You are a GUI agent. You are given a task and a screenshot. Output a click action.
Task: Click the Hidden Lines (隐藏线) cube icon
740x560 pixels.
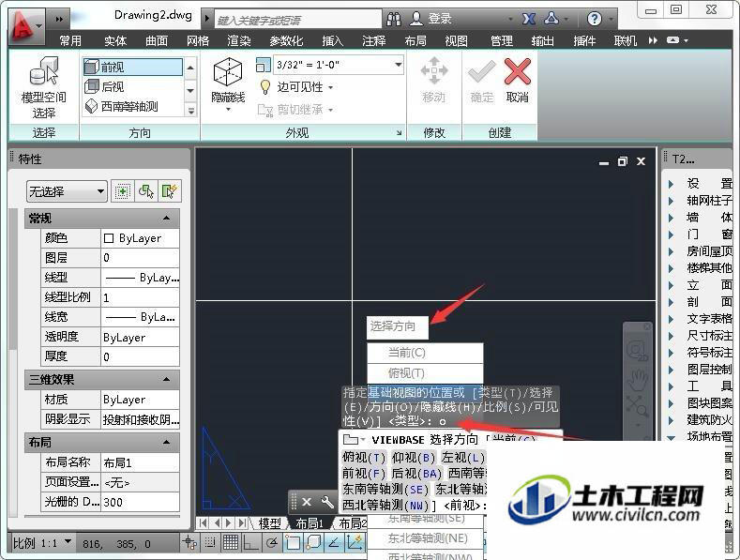click(x=228, y=74)
